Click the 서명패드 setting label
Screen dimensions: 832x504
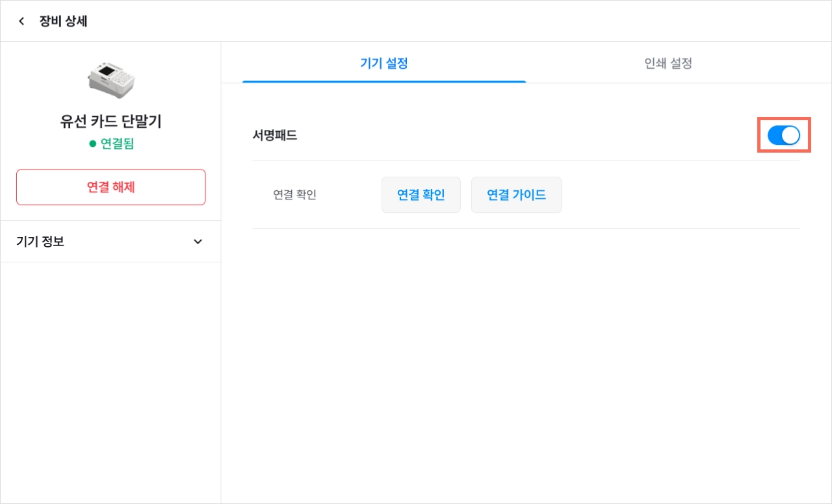275,136
